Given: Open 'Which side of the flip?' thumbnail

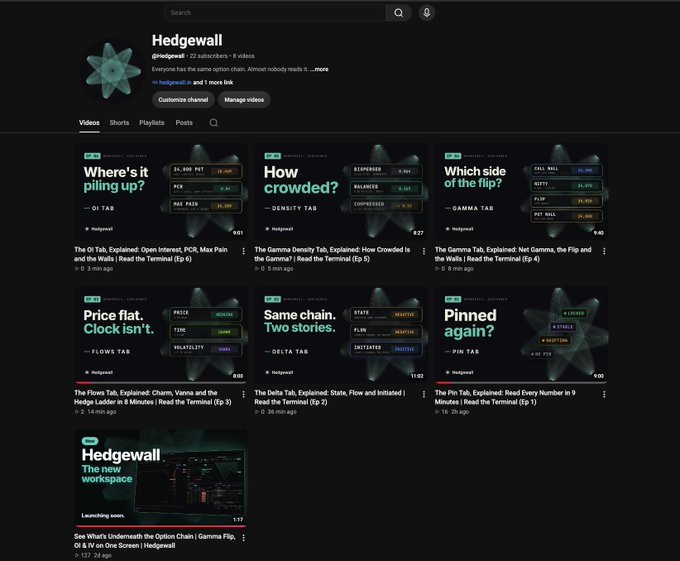Looking at the screenshot, I should point(521,191).
